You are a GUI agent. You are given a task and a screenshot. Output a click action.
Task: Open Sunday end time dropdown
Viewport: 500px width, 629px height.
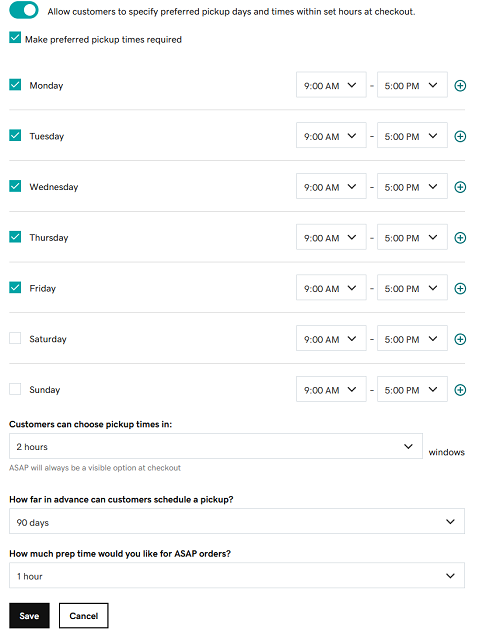[x=412, y=389]
